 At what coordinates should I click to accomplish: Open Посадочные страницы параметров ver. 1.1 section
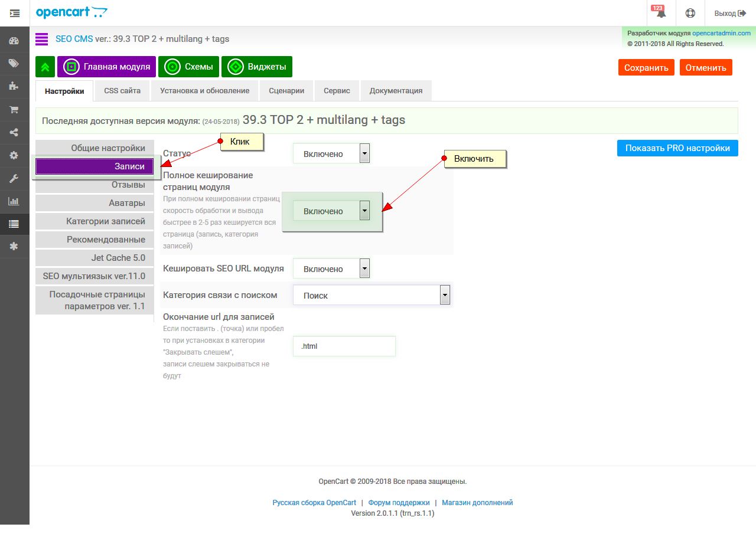[94, 300]
